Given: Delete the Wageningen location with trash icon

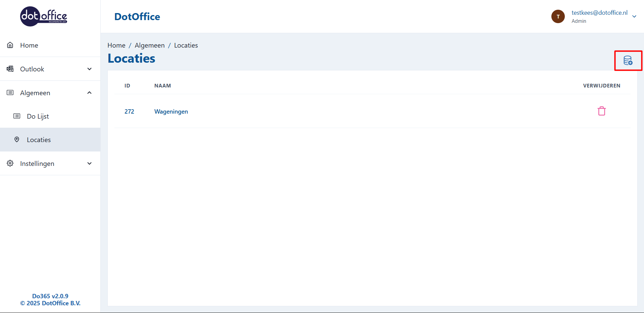Looking at the screenshot, I should coord(601,111).
